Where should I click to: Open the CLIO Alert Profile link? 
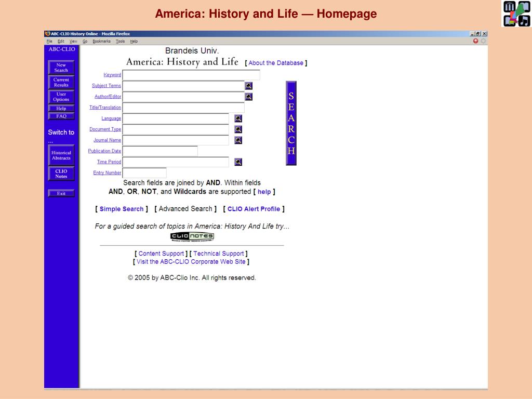pos(254,209)
